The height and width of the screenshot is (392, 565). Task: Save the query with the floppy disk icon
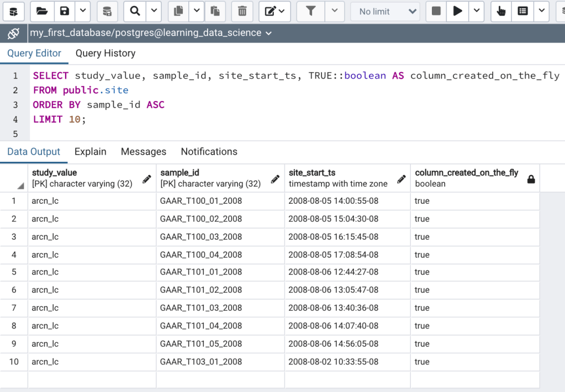click(x=65, y=11)
